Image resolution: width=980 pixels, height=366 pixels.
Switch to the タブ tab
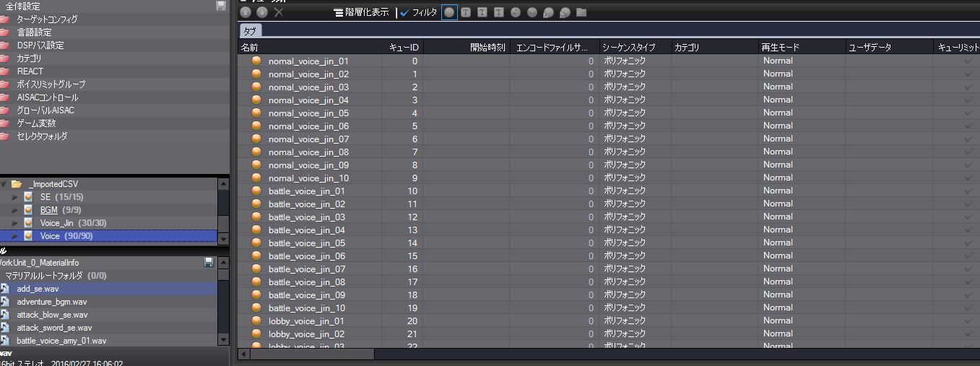click(250, 31)
